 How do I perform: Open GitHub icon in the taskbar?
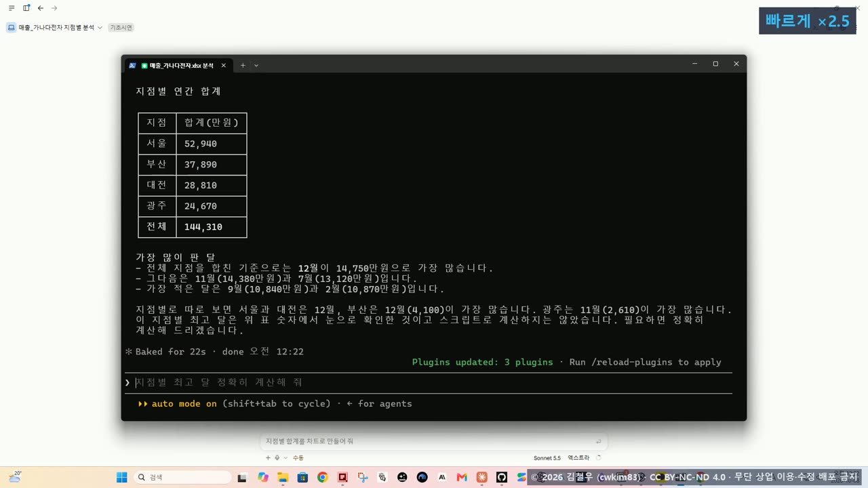(x=502, y=477)
